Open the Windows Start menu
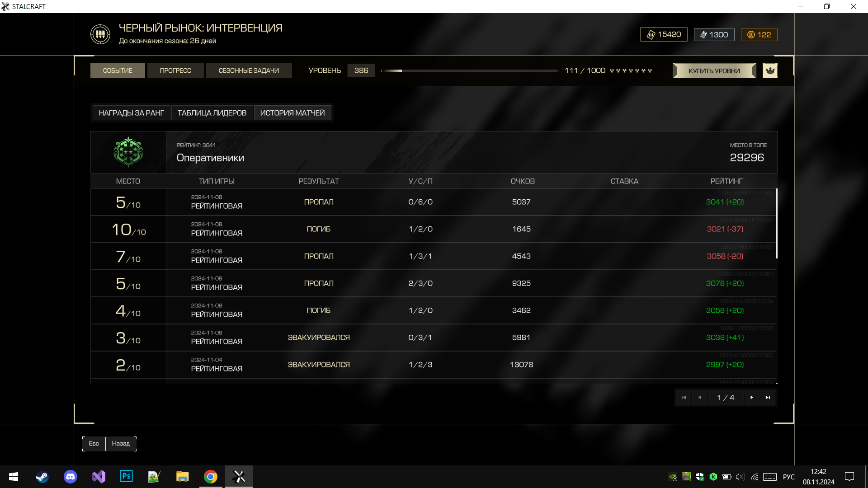This screenshot has width=868, height=488. 14,477
